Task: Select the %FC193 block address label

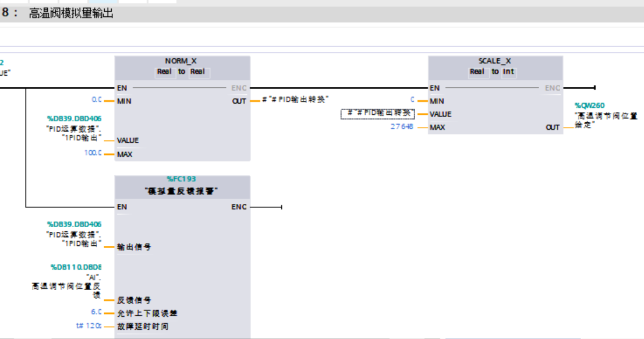Action: click(181, 179)
